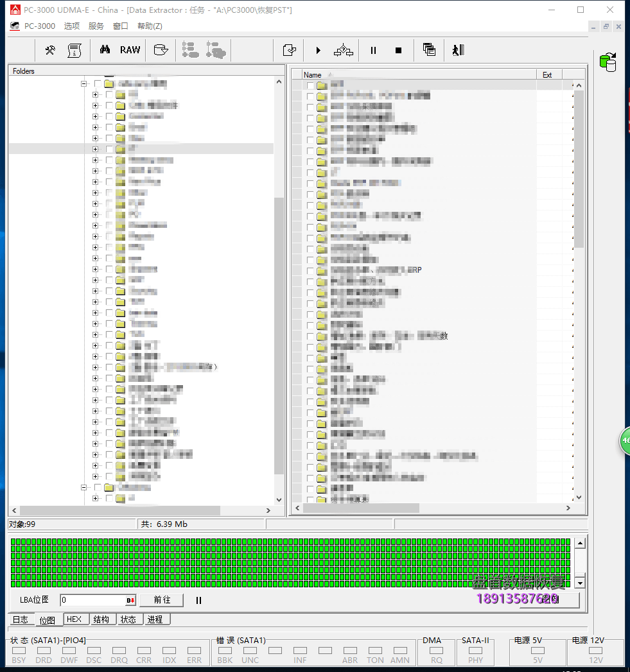The height and width of the screenshot is (672, 630).
Task: Click into the LBA位图 input field
Action: 93,600
